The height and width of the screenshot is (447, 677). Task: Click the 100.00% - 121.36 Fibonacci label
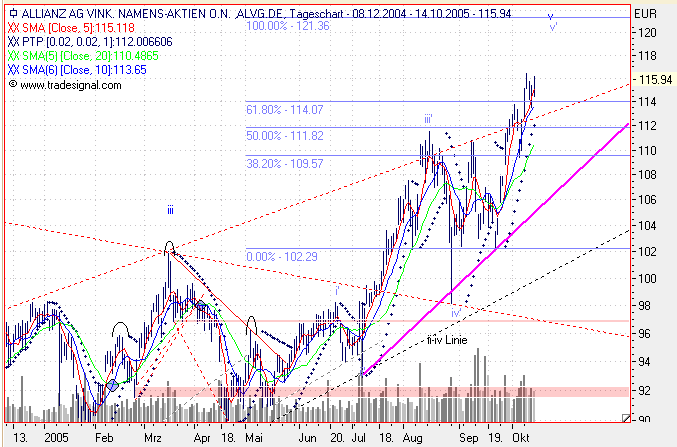click(x=288, y=26)
